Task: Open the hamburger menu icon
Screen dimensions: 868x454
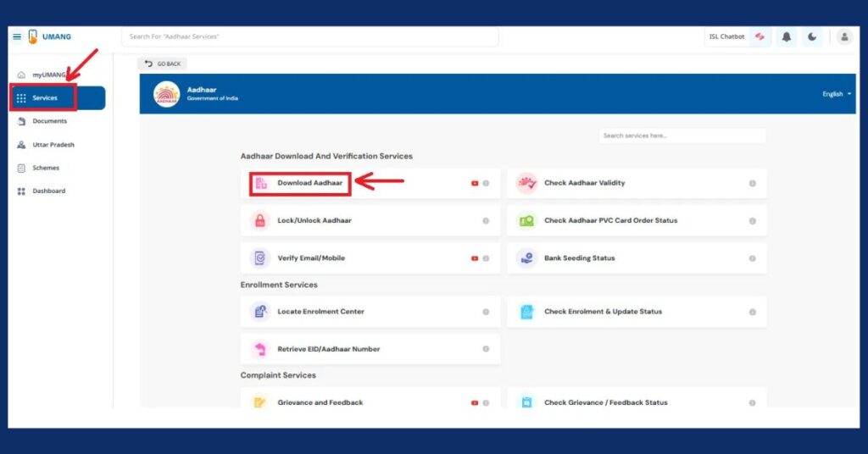Action: [x=17, y=36]
